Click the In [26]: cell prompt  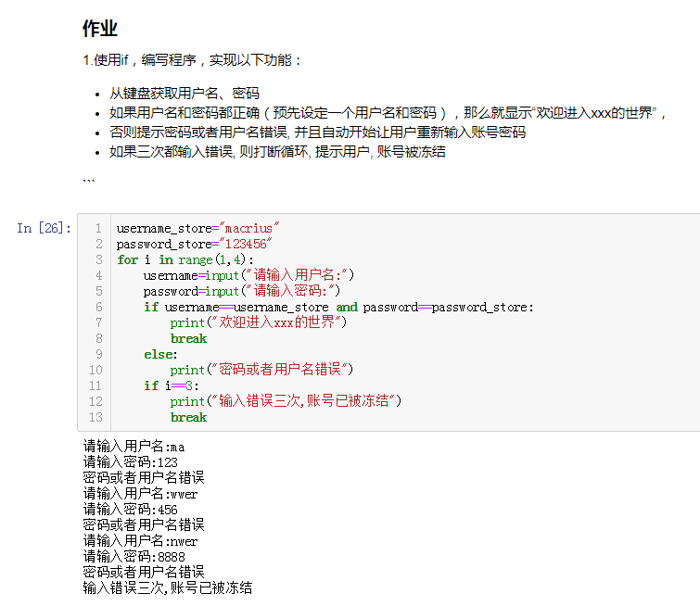(x=44, y=229)
